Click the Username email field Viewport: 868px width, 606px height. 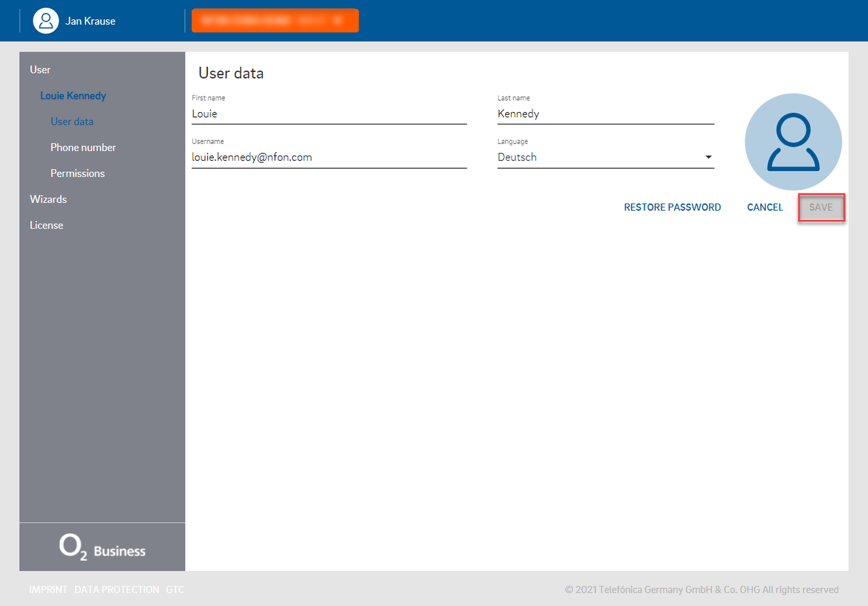pyautogui.click(x=329, y=157)
